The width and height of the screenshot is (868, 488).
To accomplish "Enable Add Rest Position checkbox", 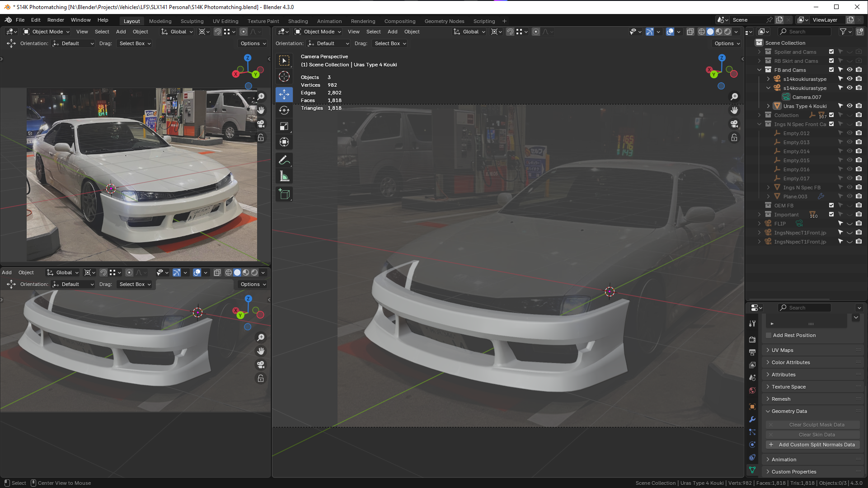I will [769, 335].
